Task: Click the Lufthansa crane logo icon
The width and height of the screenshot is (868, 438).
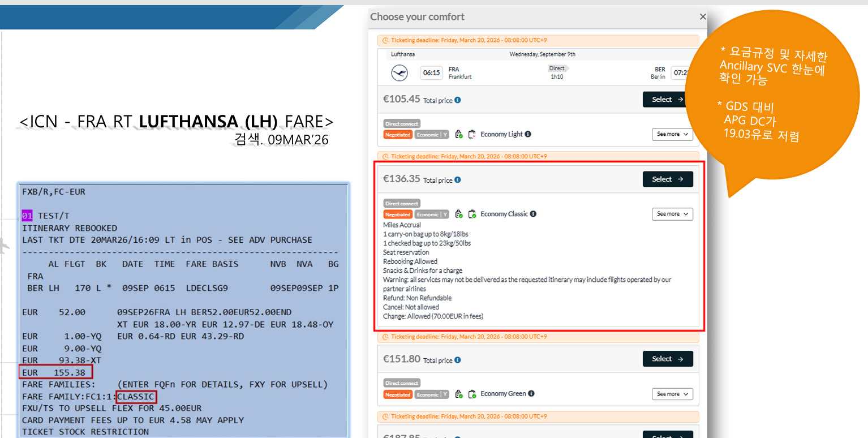Action: (399, 73)
